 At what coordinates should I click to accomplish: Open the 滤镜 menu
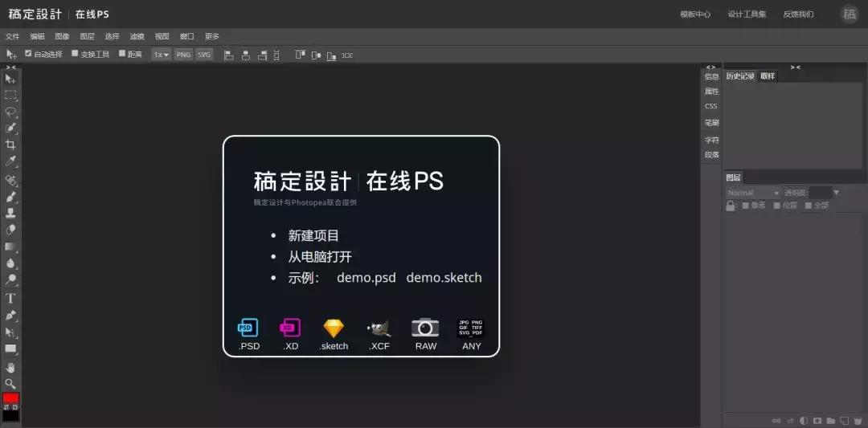pos(137,36)
